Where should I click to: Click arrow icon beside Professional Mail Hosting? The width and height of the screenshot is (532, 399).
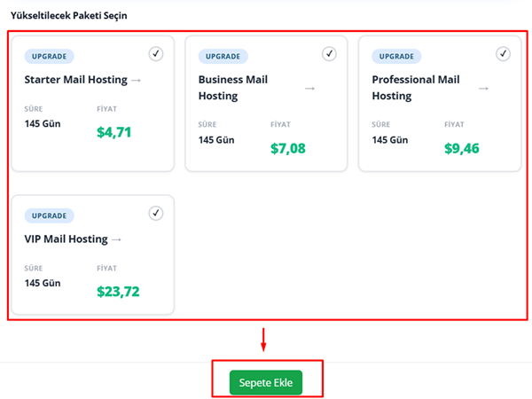483,88
